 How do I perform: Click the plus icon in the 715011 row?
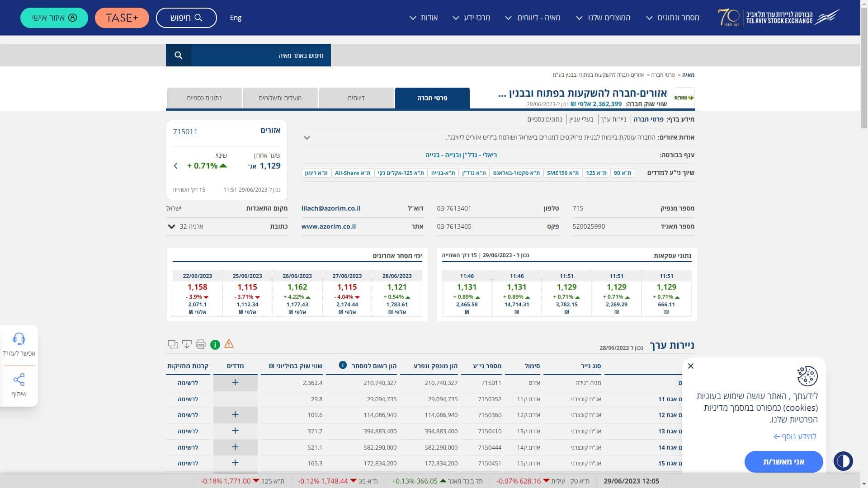click(x=235, y=383)
